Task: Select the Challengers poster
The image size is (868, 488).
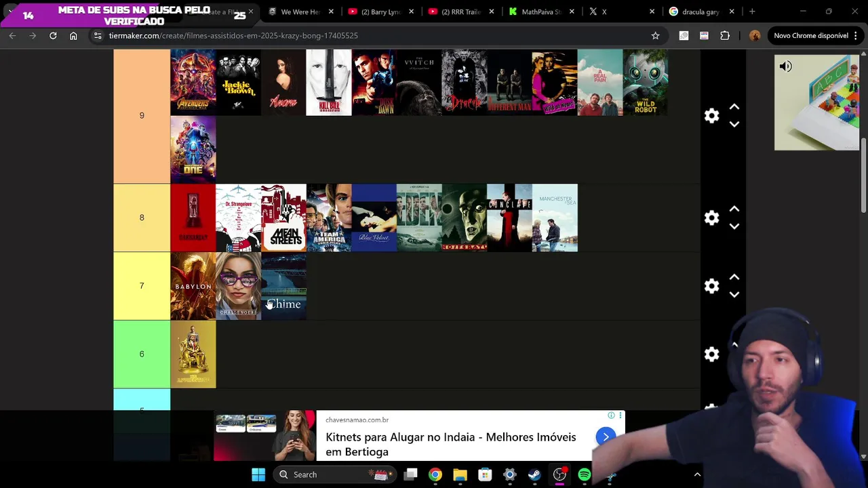Action: tap(238, 286)
